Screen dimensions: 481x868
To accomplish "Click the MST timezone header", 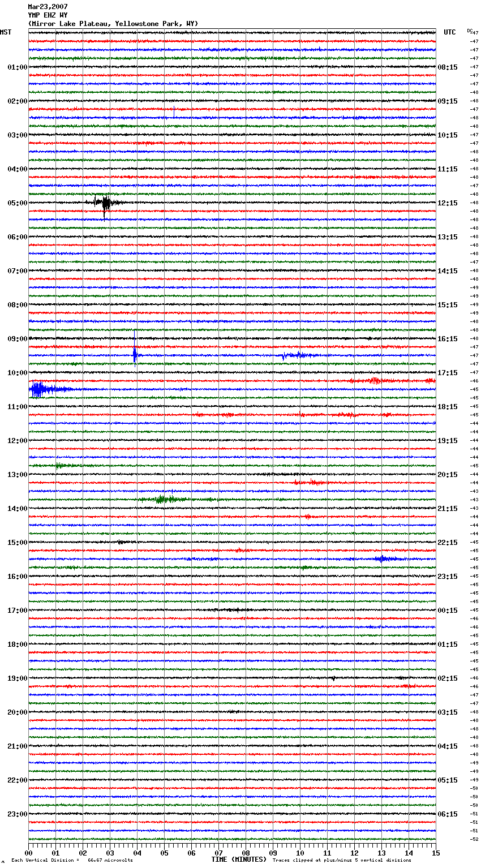I will pos(6,32).
